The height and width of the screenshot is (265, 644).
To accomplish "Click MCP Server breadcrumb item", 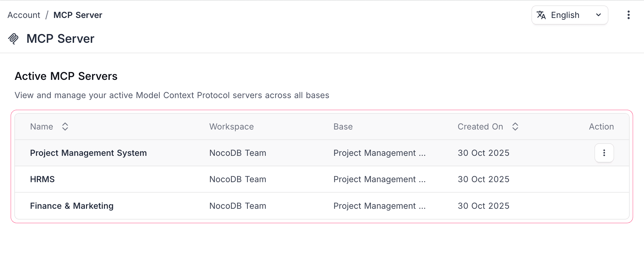I will tap(78, 15).
